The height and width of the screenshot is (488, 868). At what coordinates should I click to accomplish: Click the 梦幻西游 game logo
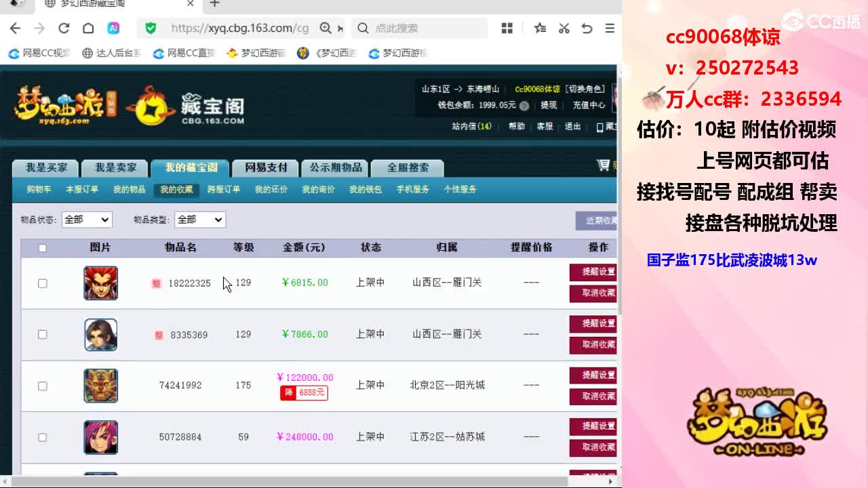tap(66, 105)
